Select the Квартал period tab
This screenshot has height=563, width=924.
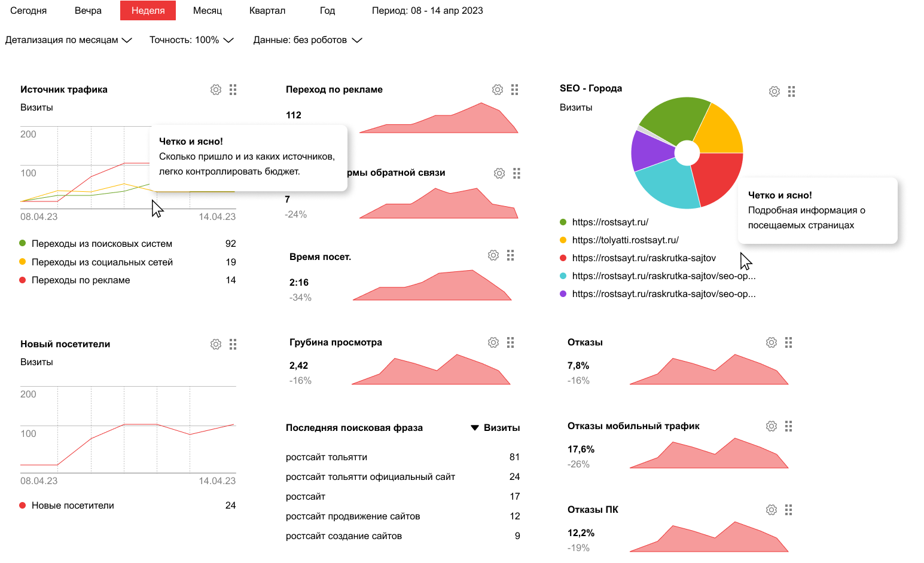tap(267, 11)
